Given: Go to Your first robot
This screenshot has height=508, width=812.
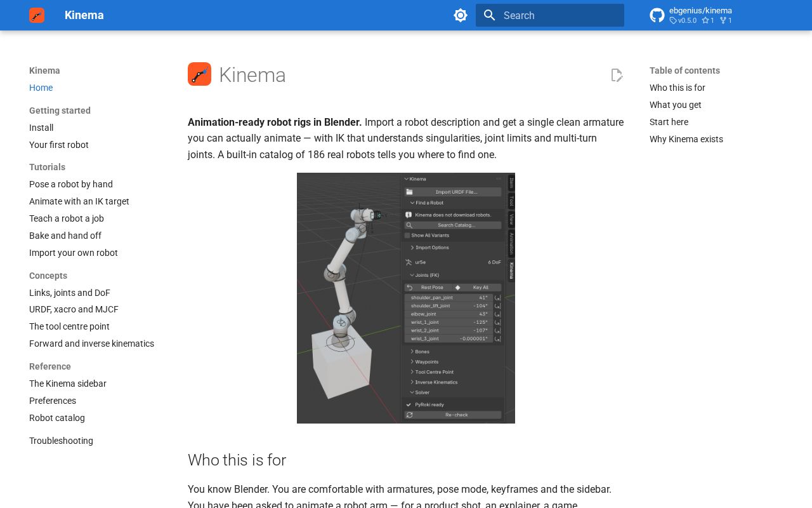Looking at the screenshot, I should tap(59, 145).
